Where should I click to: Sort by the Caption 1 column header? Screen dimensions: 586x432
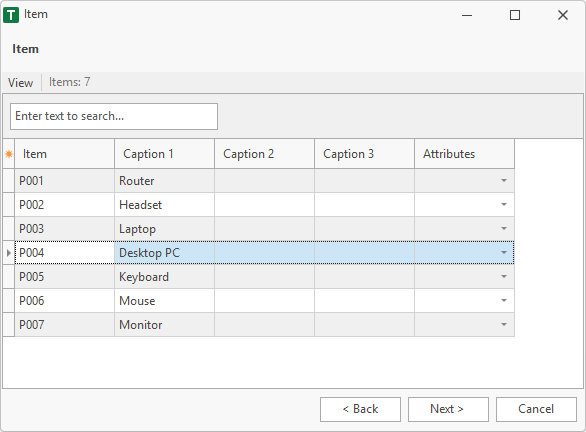click(x=164, y=154)
